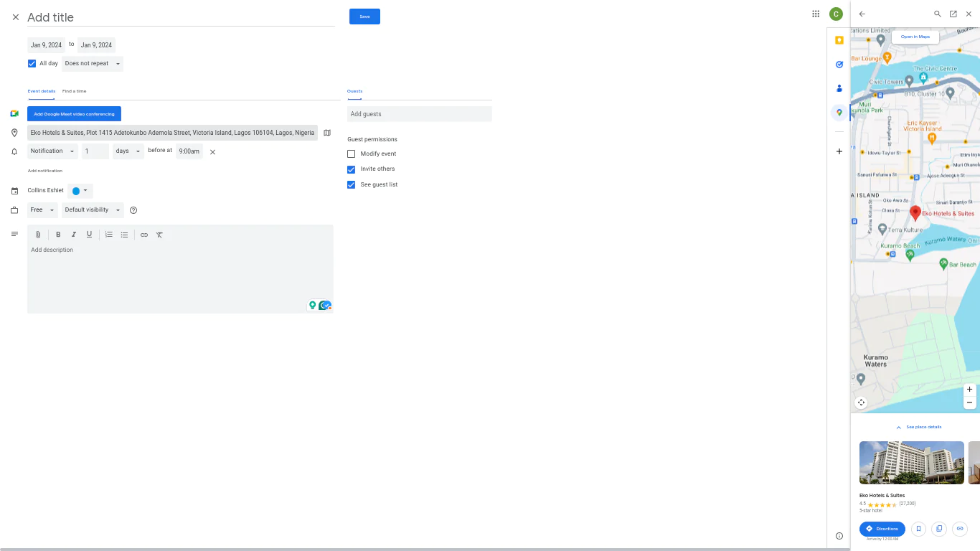The height and width of the screenshot is (551, 980).
Task: Get Directions to Eko Hotels
Action: point(882,529)
